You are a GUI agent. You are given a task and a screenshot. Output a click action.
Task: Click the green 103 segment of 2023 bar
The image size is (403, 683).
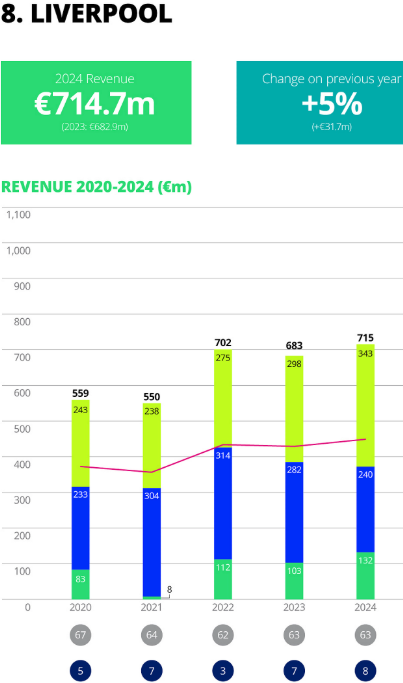(x=294, y=581)
